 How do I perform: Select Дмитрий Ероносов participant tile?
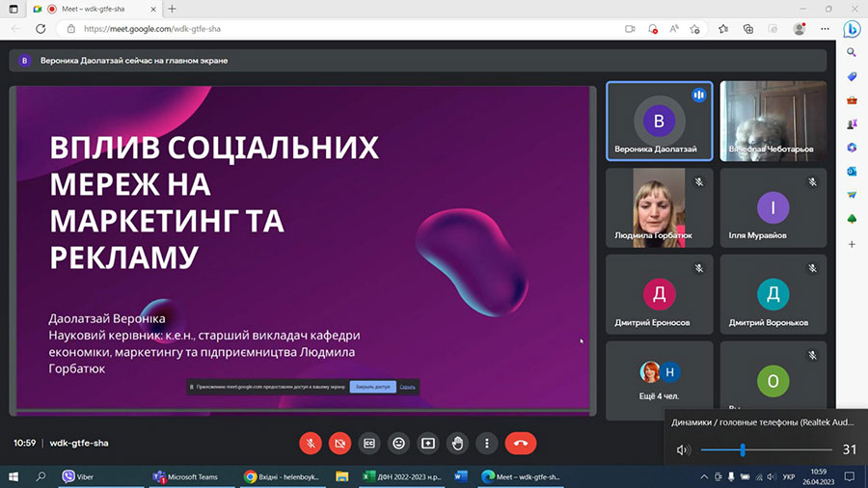pos(660,294)
